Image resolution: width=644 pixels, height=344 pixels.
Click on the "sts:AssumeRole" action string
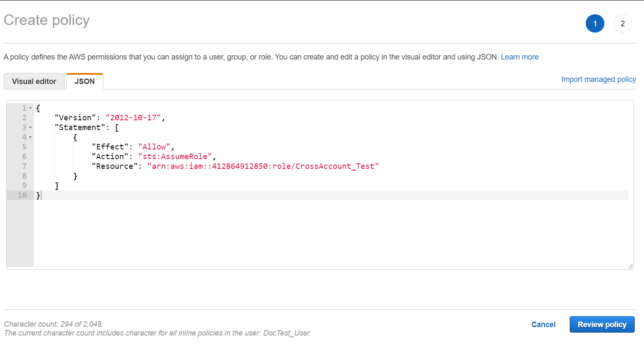point(175,157)
